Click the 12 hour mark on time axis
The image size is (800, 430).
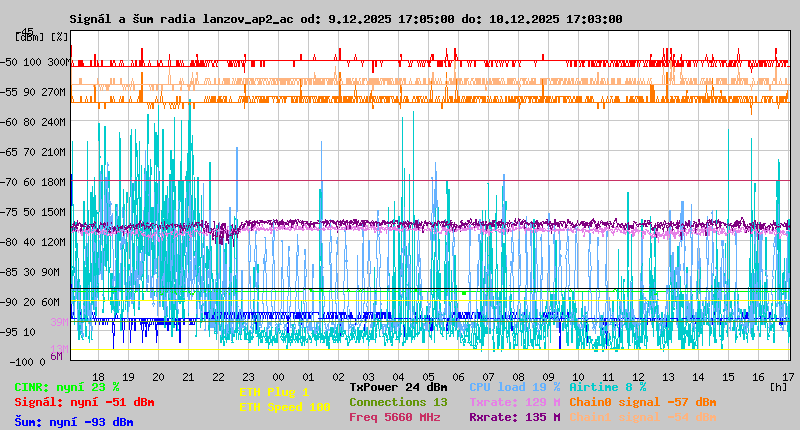(639, 376)
